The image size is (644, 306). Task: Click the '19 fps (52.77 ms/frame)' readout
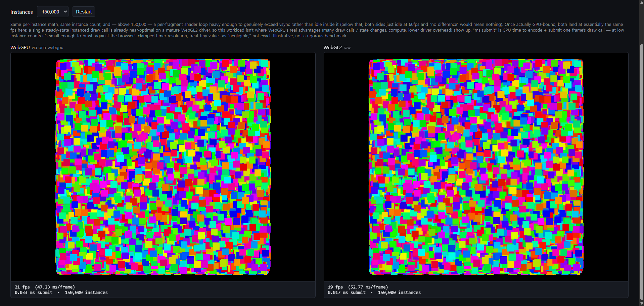(358, 287)
